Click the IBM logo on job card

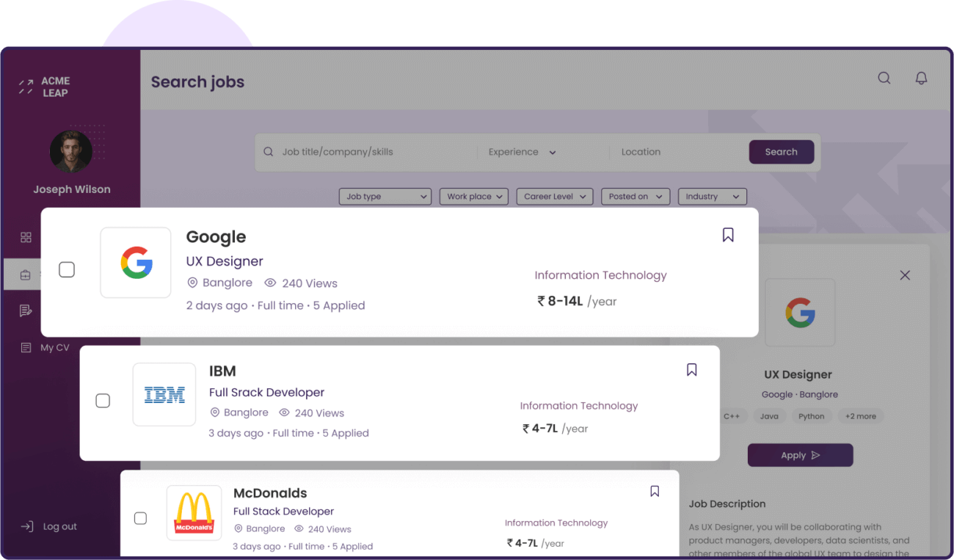164,394
